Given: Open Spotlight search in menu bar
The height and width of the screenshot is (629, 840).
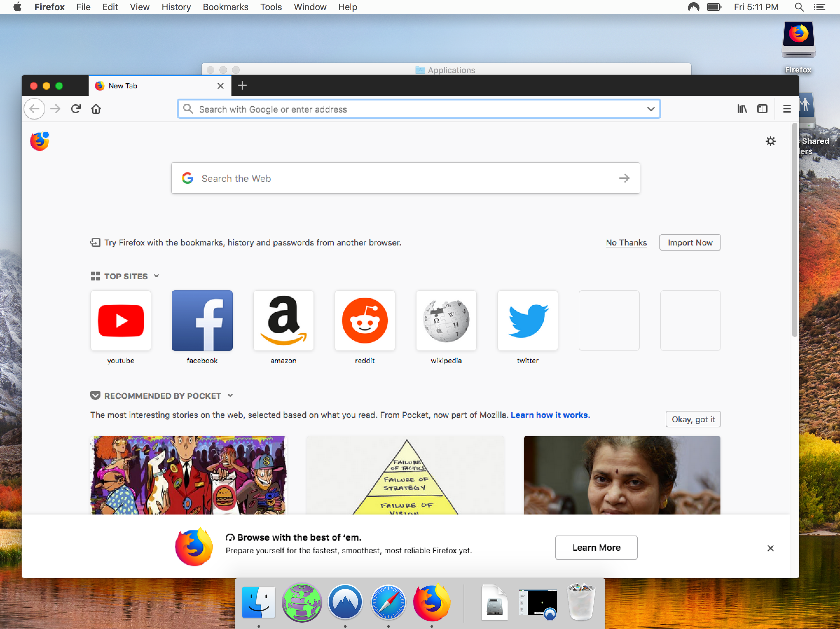Looking at the screenshot, I should click(x=799, y=7).
